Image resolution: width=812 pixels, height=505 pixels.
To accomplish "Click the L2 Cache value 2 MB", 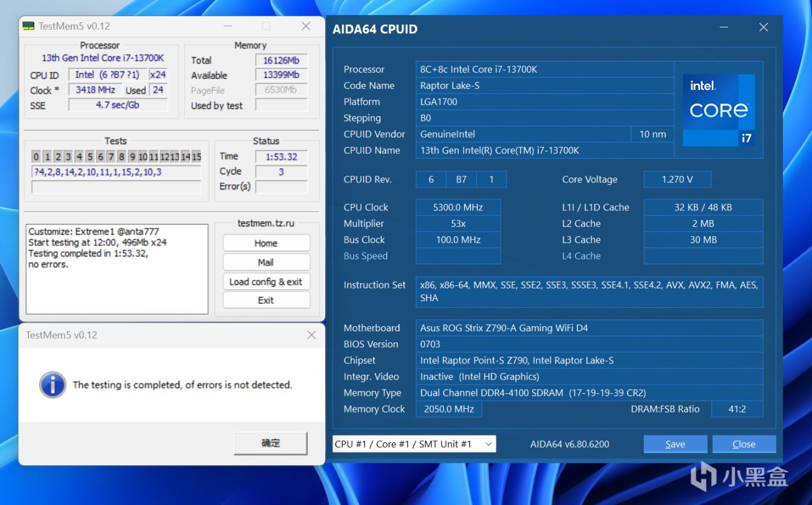I will (x=703, y=223).
